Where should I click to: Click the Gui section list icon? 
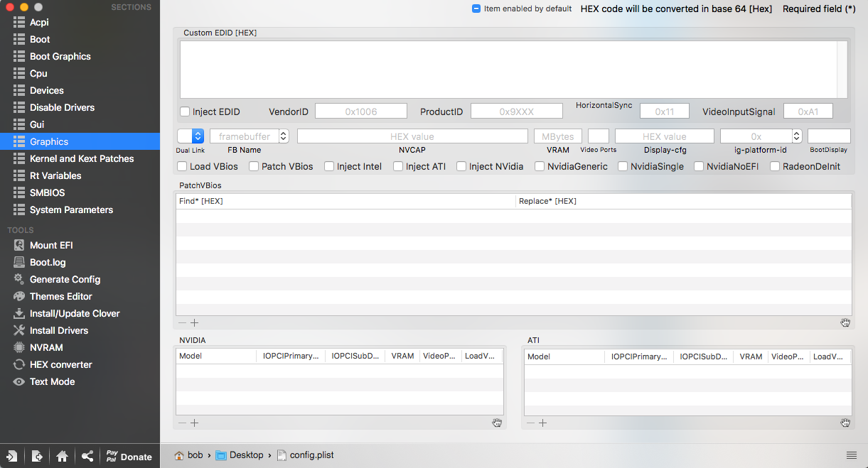tap(18, 124)
